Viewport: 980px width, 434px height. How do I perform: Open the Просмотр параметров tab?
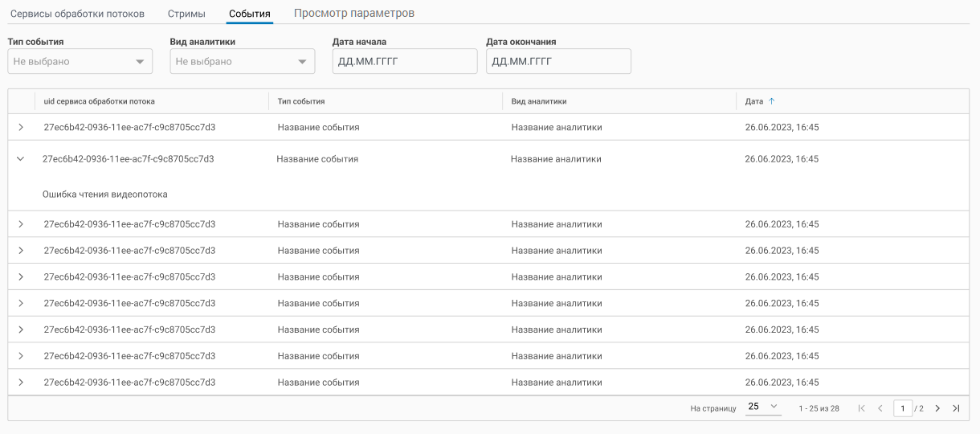[x=353, y=14]
